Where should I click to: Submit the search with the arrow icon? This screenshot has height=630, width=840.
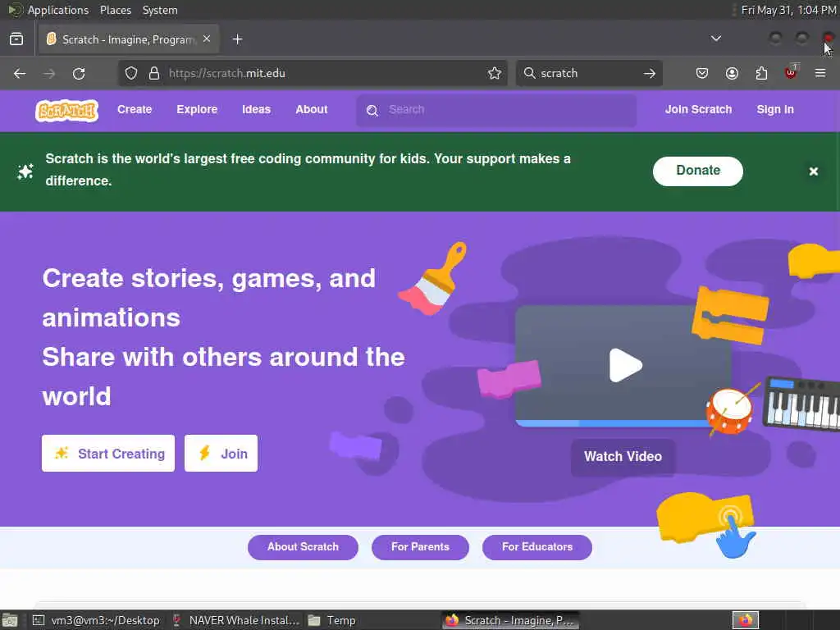click(x=650, y=73)
